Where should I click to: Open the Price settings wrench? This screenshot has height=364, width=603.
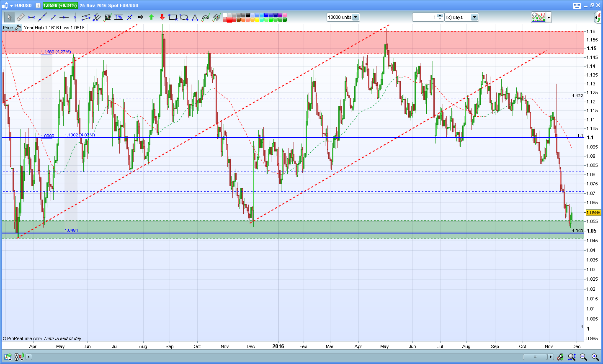point(18,28)
